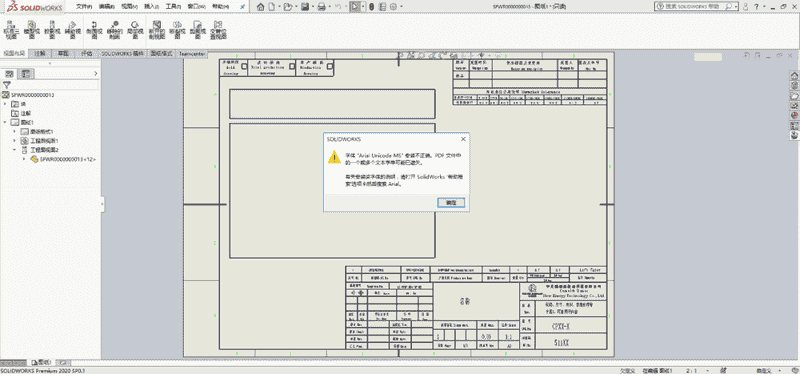The height and width of the screenshot is (374, 800).
Task: Select the Auxiliary View tool
Action: [72, 30]
